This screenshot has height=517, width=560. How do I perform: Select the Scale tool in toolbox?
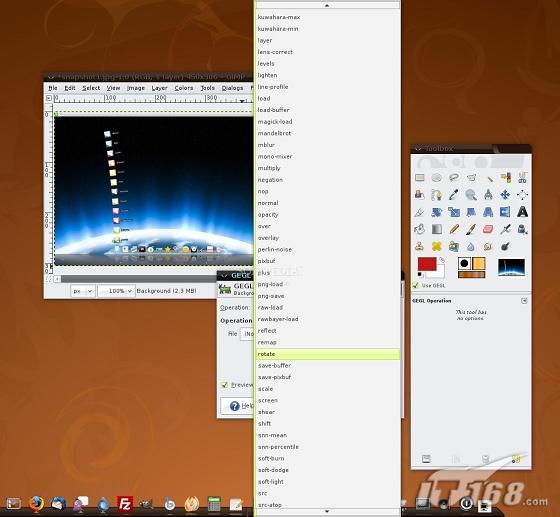click(x=454, y=212)
